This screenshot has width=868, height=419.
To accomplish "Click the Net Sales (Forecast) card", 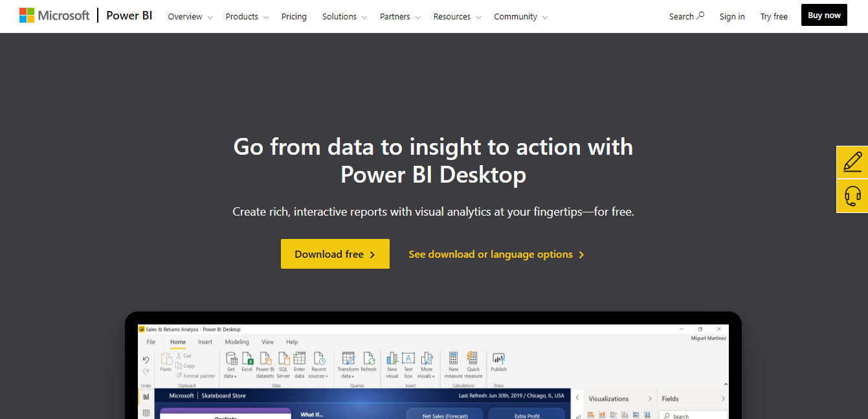I will coord(445,413).
